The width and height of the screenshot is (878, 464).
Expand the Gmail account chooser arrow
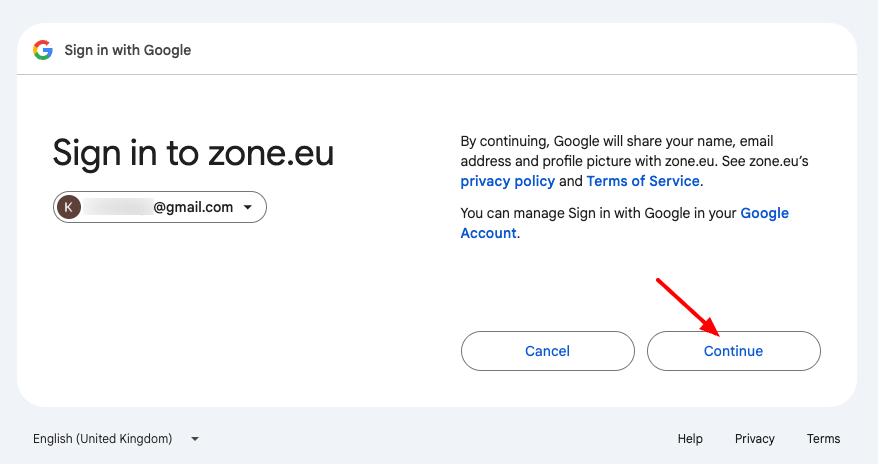(x=248, y=208)
